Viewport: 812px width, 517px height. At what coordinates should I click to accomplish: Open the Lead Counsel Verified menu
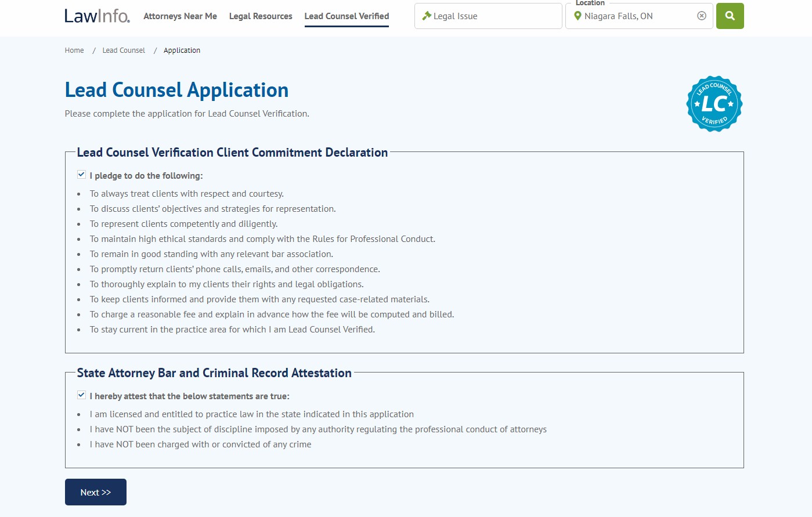pos(347,16)
